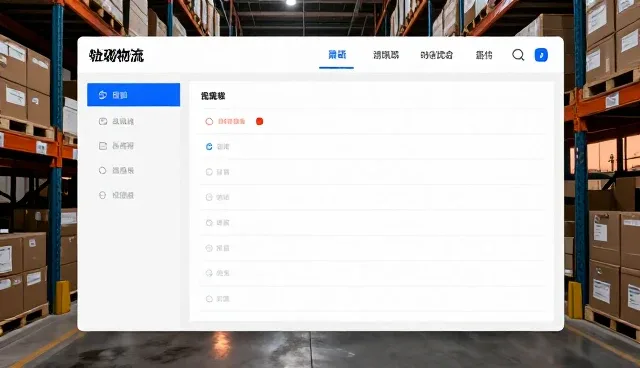Viewport: 640px width, 368px height.
Task: Click the red-text list row
Action: (372, 121)
